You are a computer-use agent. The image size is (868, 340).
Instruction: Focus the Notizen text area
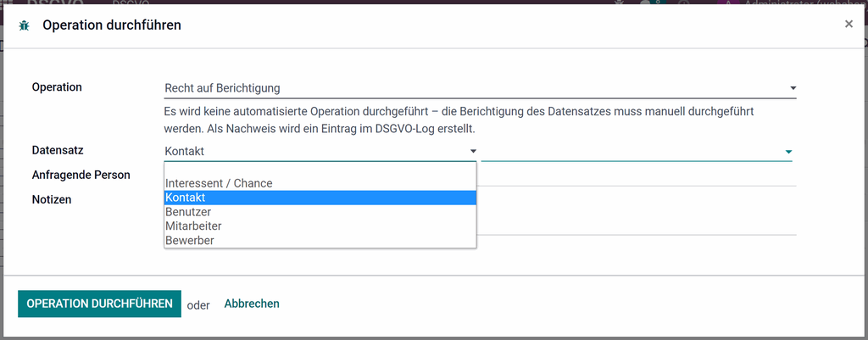point(637,213)
